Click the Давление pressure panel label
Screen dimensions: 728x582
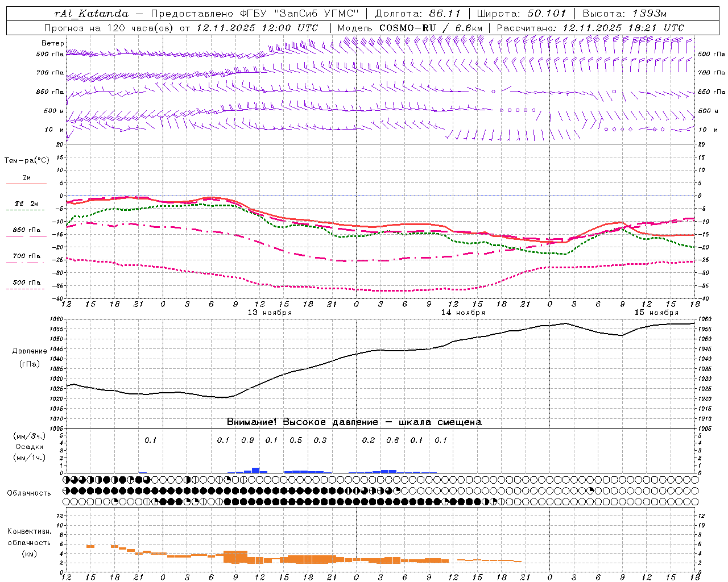pyautogui.click(x=30, y=351)
